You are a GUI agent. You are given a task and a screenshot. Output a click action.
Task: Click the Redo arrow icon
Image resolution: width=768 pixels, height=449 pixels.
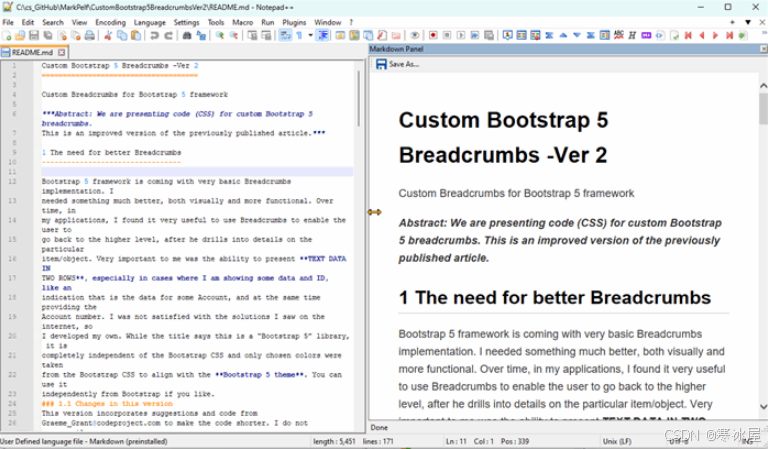click(168, 35)
